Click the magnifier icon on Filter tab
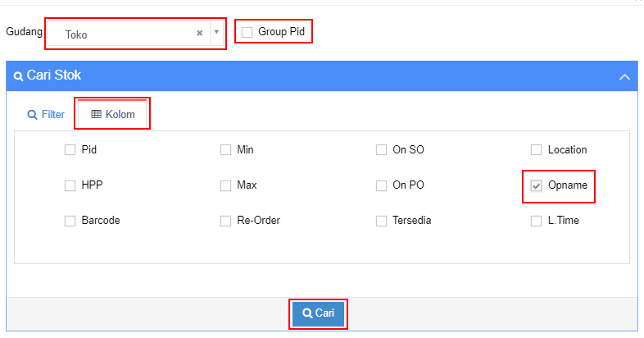 (x=32, y=115)
